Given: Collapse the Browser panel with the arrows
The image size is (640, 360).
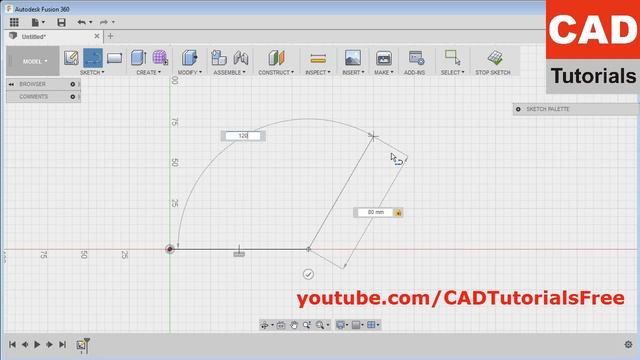Looking at the screenshot, I should tap(11, 84).
